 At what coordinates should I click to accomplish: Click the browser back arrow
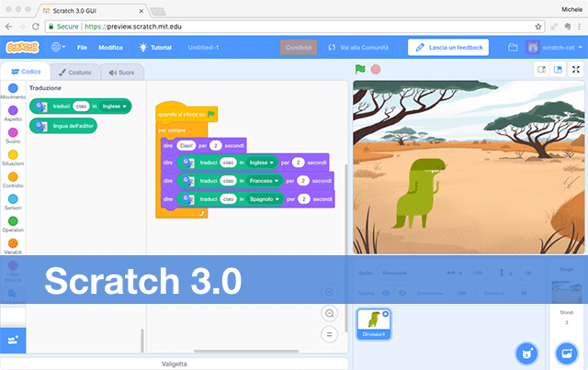pos(8,27)
